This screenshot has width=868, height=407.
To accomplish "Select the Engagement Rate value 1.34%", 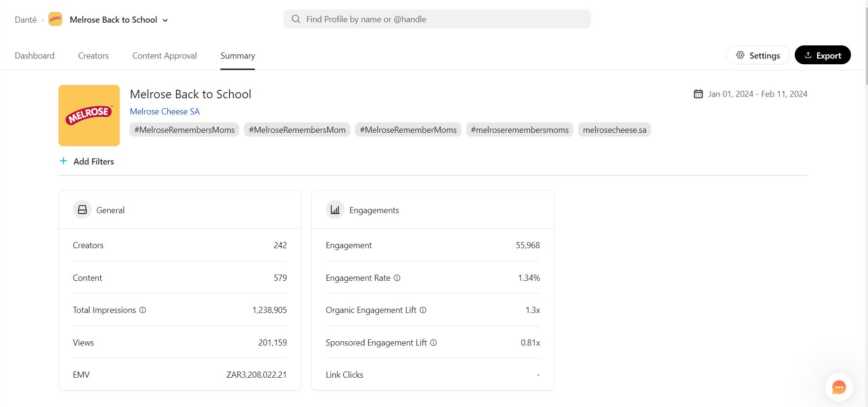I will pos(529,278).
